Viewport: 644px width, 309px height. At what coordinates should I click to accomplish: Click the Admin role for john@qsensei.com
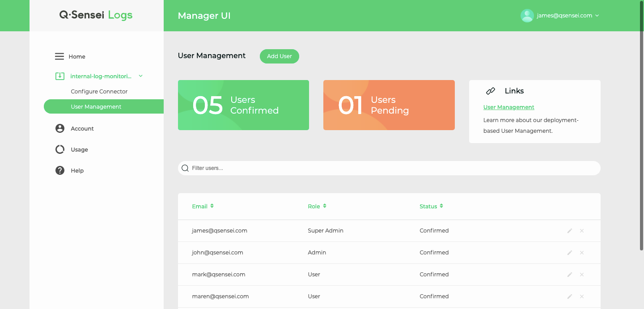[317, 253]
